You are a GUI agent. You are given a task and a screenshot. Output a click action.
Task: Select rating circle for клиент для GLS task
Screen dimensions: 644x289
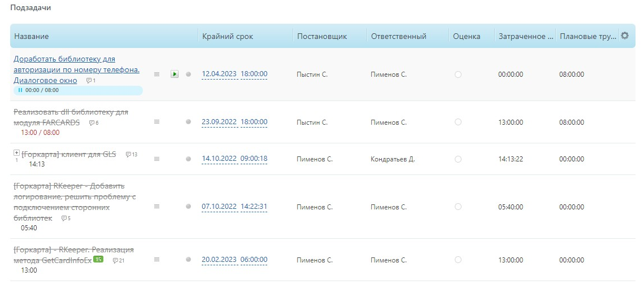click(x=458, y=159)
